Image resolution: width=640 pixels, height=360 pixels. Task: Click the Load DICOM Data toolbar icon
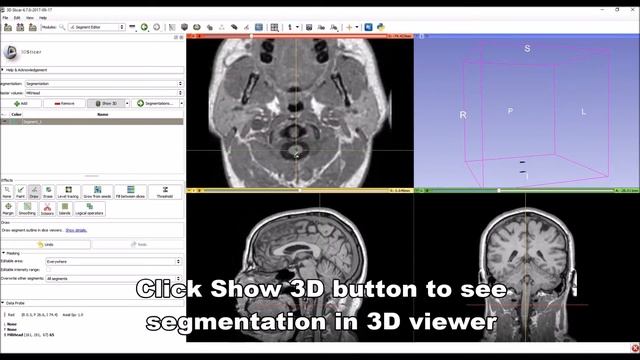coord(20,27)
